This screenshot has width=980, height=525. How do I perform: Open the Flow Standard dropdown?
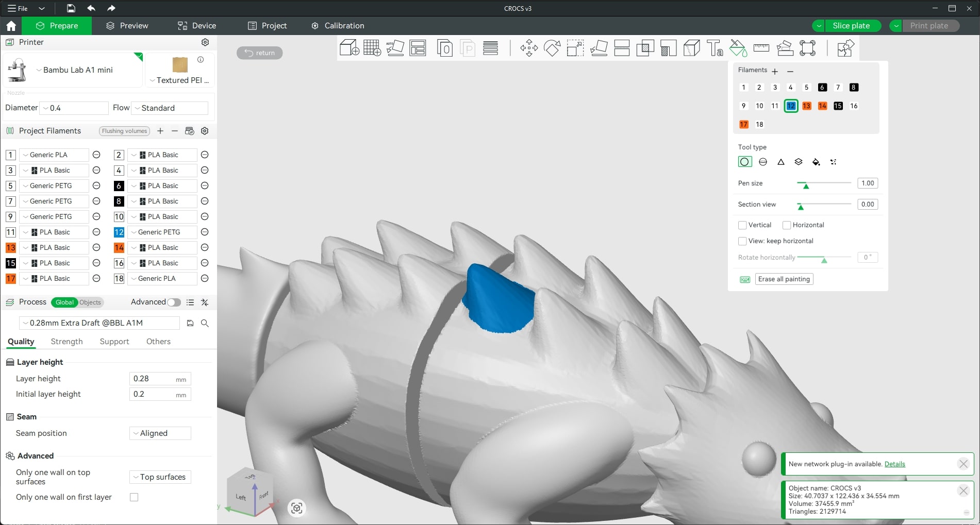pos(170,108)
